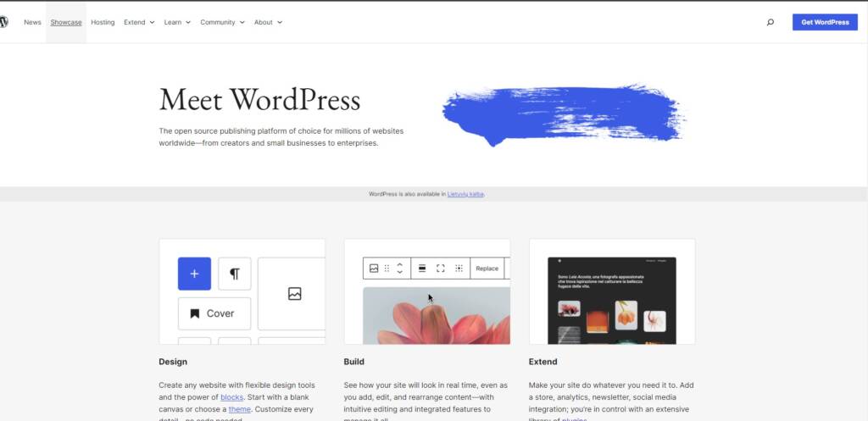Expand the About dropdown menu
The image size is (868, 421).
269,22
